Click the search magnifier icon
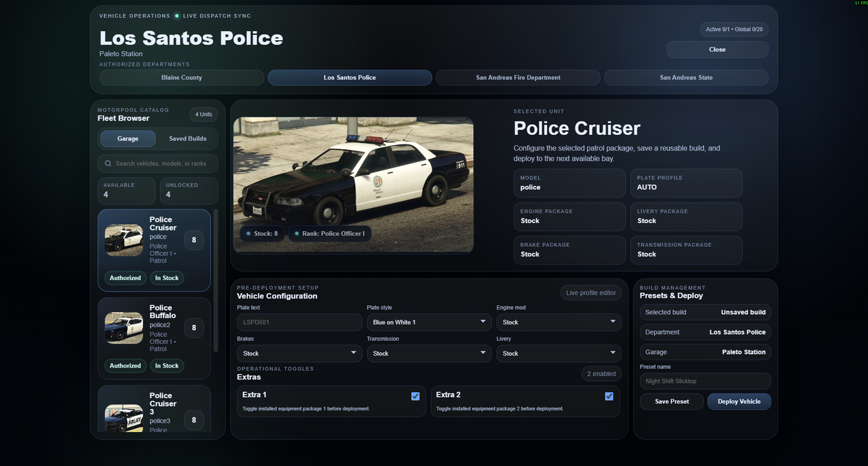The height and width of the screenshot is (466, 868). [x=108, y=163]
